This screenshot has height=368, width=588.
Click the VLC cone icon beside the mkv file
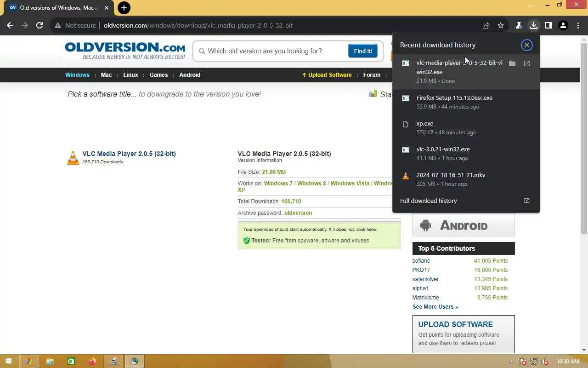[406, 176]
